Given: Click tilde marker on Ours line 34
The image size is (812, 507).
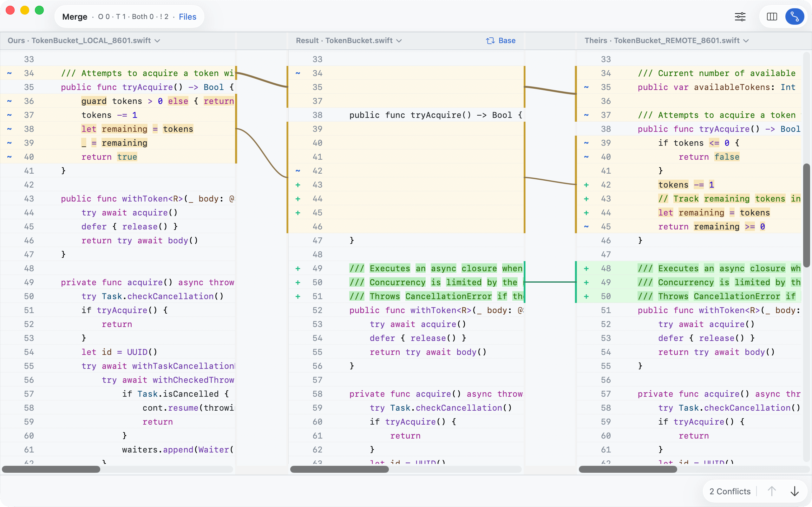Looking at the screenshot, I should [10, 73].
